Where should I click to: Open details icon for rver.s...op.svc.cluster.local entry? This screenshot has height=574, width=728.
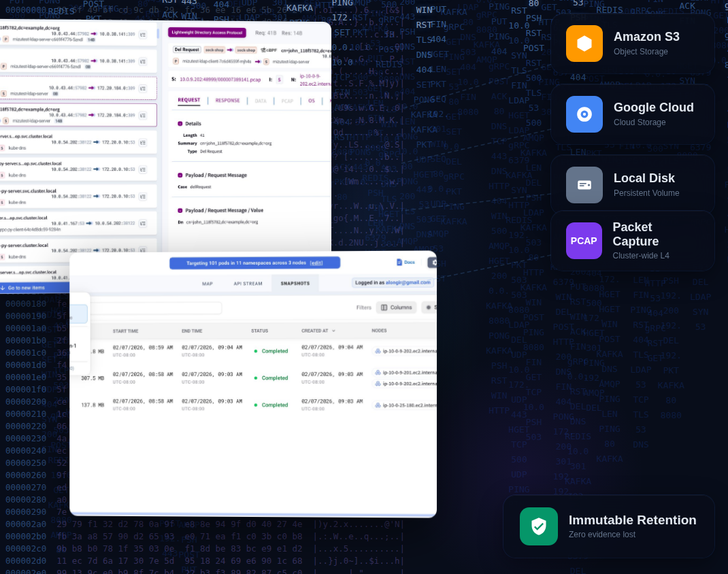coord(143,142)
